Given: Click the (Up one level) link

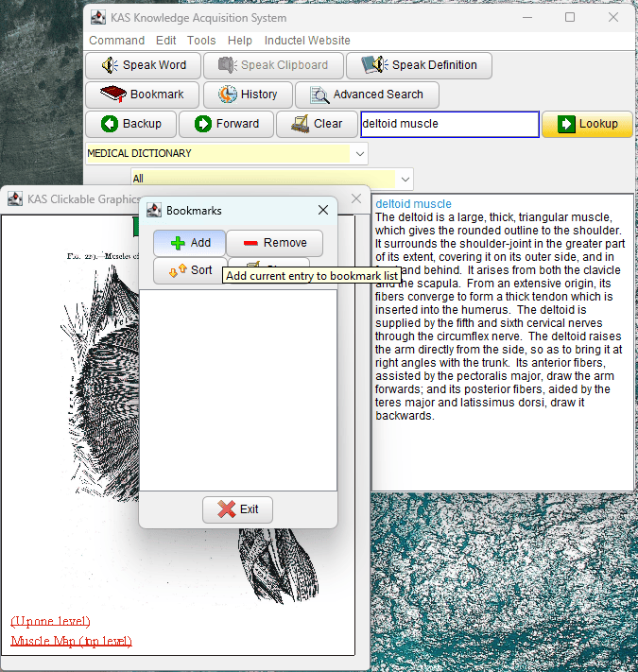Looking at the screenshot, I should [50, 621].
